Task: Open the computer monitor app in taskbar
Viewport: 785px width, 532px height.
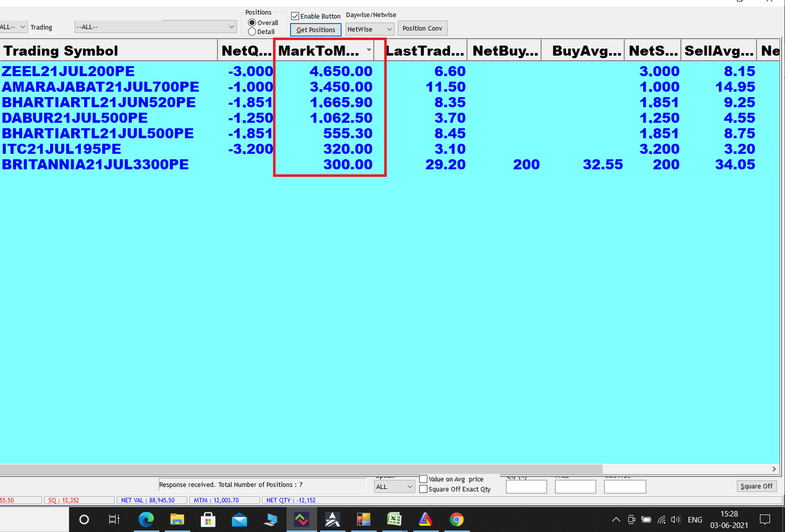Action: coord(271,519)
